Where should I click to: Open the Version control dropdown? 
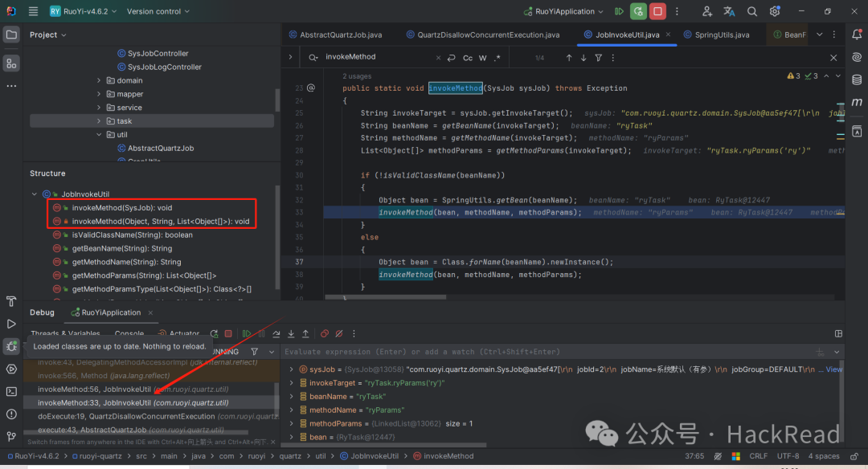[x=158, y=11]
